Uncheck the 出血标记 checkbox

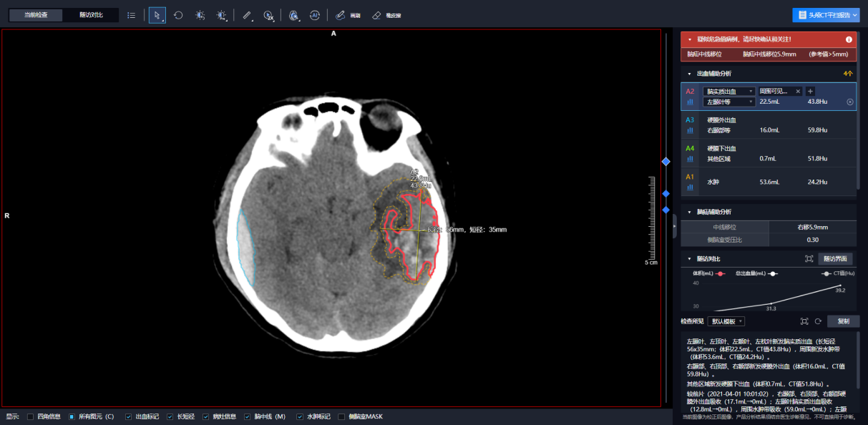coord(128,416)
